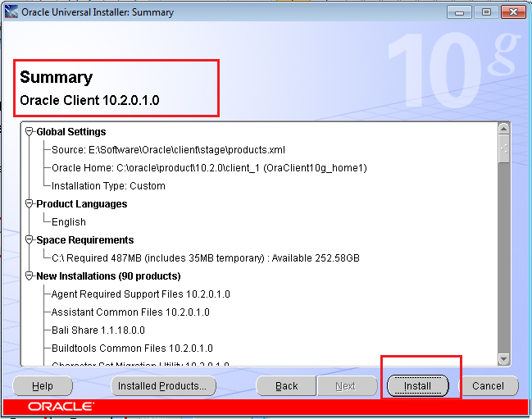Click the Oracle Universal Installer title bar icon
The height and width of the screenshot is (419, 532).
coord(11,11)
